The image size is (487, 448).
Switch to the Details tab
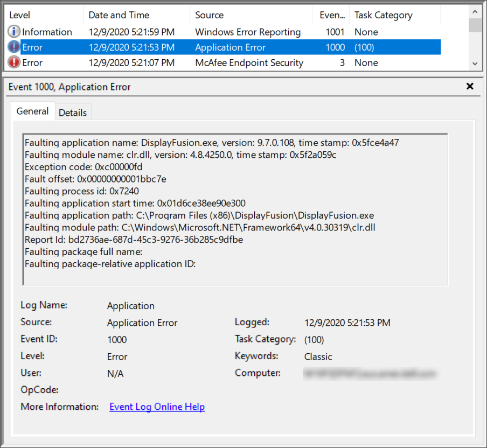coord(73,113)
